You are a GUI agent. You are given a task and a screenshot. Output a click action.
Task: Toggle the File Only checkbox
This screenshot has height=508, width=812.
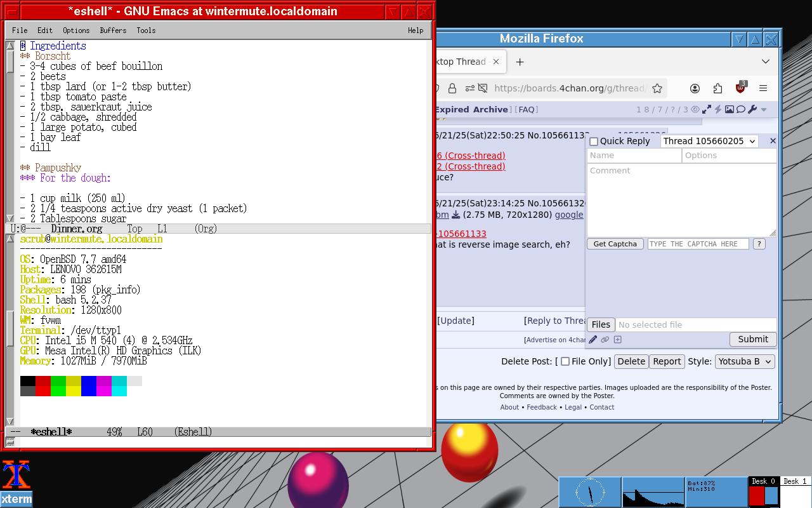click(565, 362)
